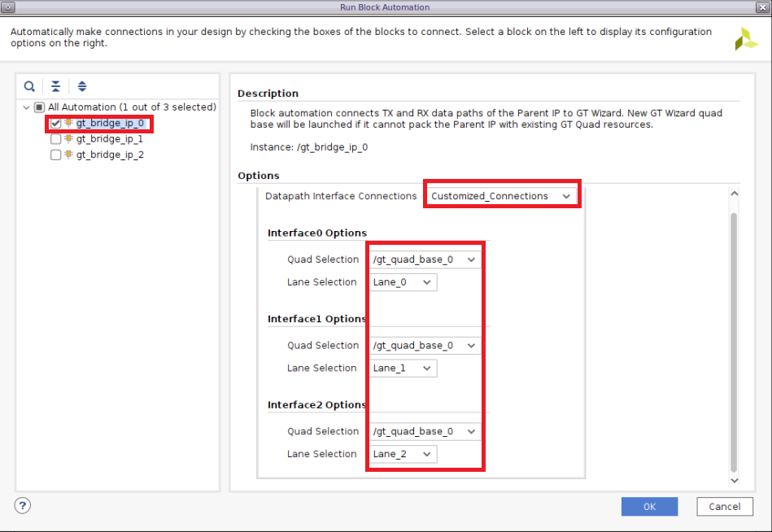This screenshot has height=532, width=772.
Task: Click the Expand All icon
Action: click(82, 86)
